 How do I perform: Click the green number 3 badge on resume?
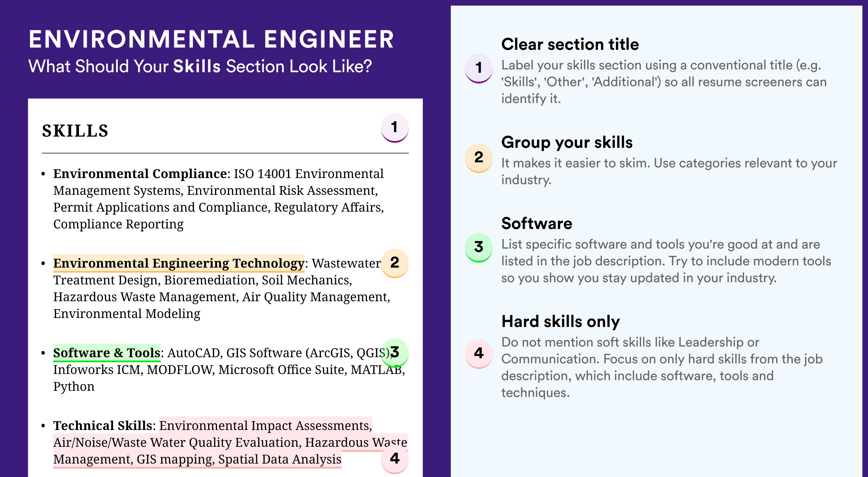coord(395,352)
